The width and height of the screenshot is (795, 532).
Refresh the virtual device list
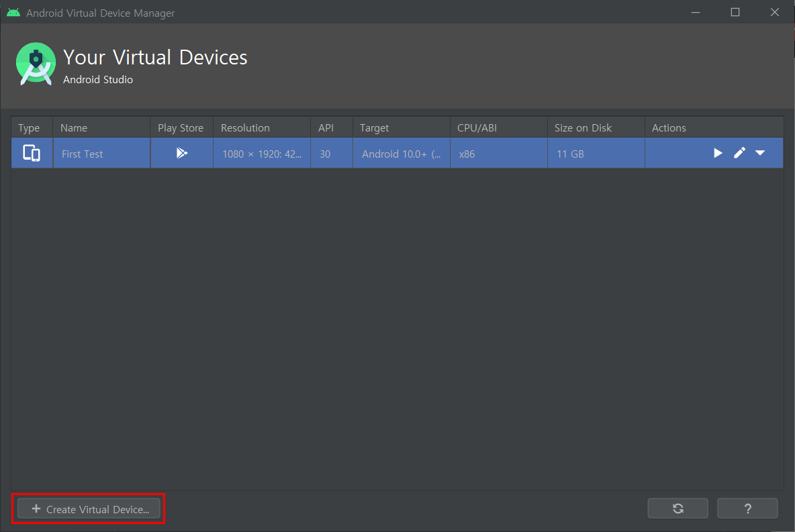[x=678, y=509]
